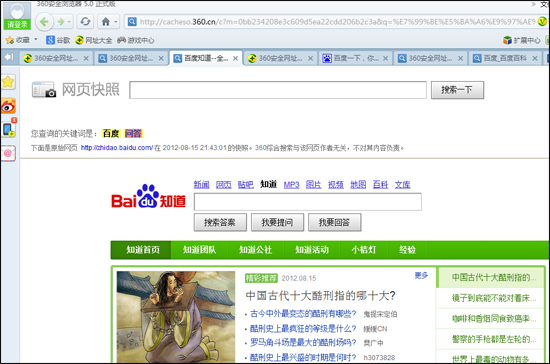The height and width of the screenshot is (364, 550).
Task: Open the 文库 link
Action: point(402,184)
